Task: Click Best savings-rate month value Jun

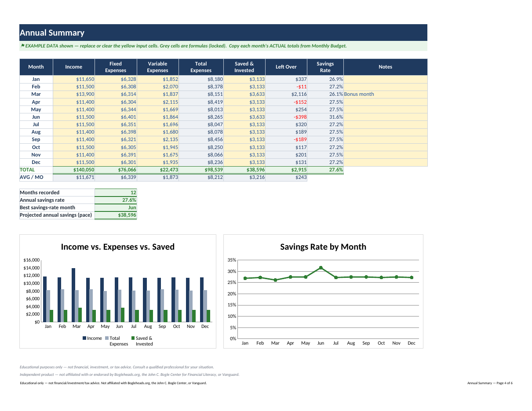Action: (x=116, y=207)
